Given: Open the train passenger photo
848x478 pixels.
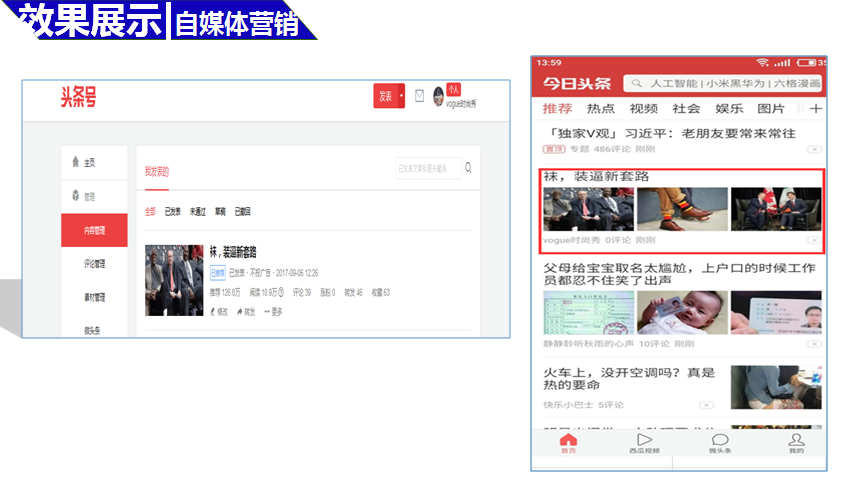Looking at the screenshot, I should 776,387.
